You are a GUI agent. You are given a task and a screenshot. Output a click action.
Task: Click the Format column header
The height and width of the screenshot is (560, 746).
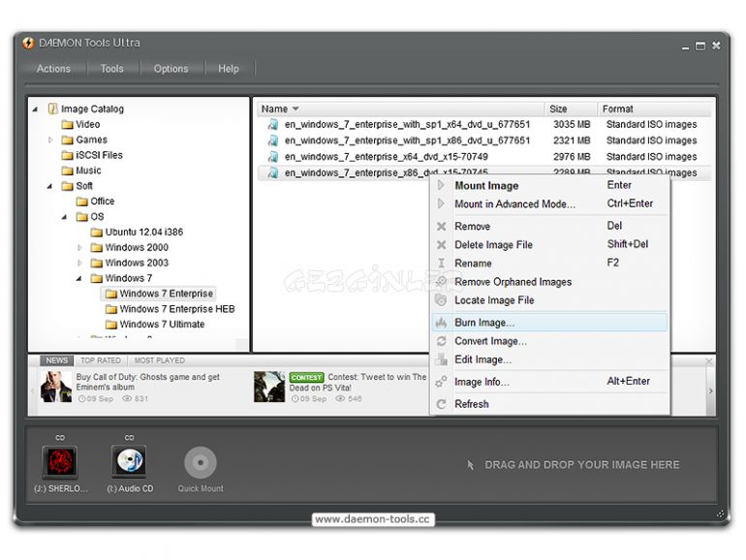point(655,109)
